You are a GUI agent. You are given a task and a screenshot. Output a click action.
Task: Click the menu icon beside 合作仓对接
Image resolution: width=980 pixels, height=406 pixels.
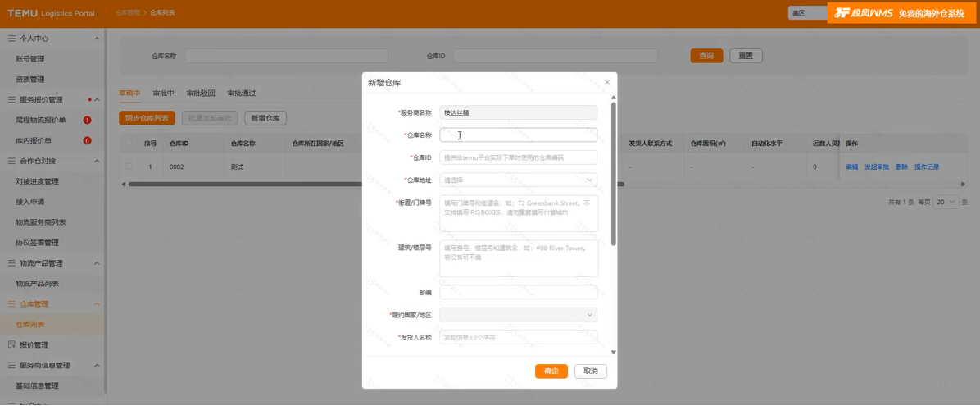click(x=11, y=161)
